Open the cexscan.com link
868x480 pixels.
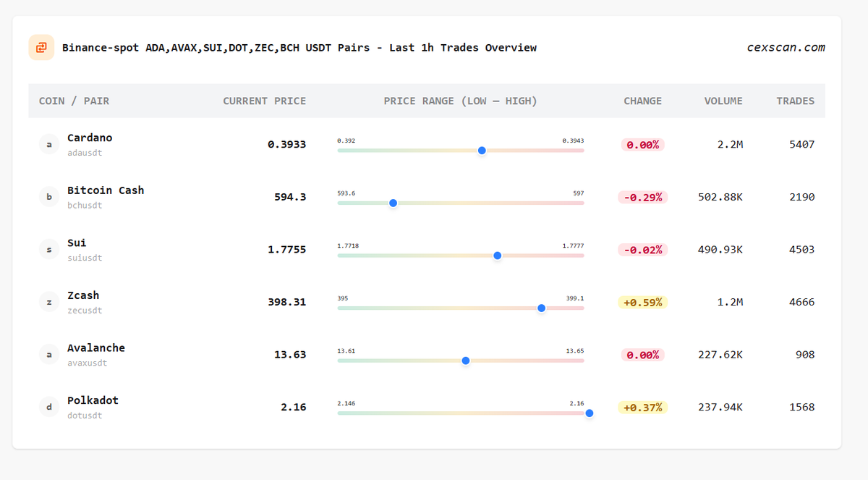786,47
